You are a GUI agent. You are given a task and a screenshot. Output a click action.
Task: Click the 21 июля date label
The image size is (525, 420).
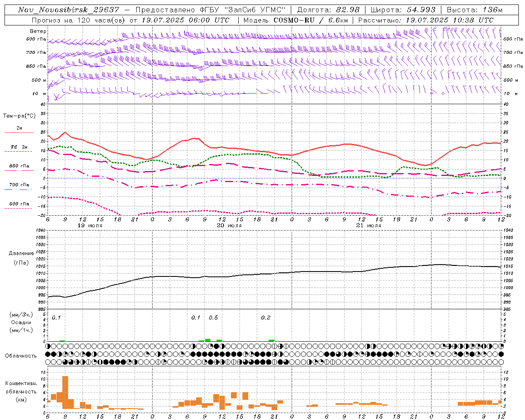pos(368,226)
